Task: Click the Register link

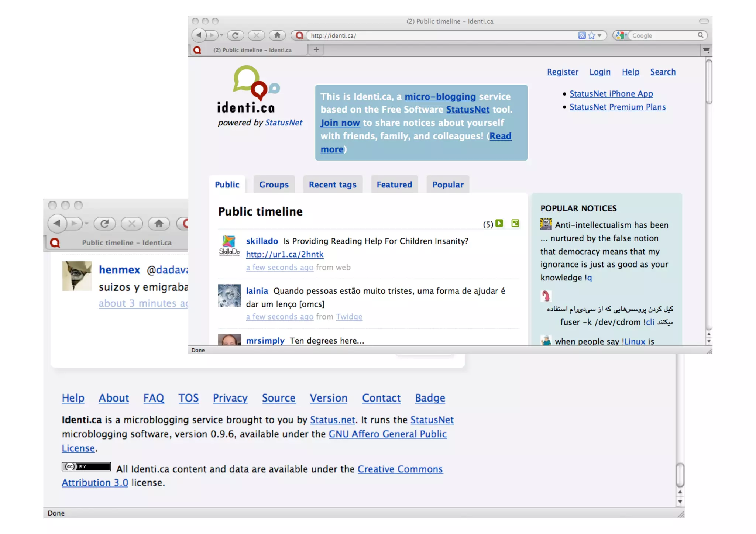Action: pos(562,72)
